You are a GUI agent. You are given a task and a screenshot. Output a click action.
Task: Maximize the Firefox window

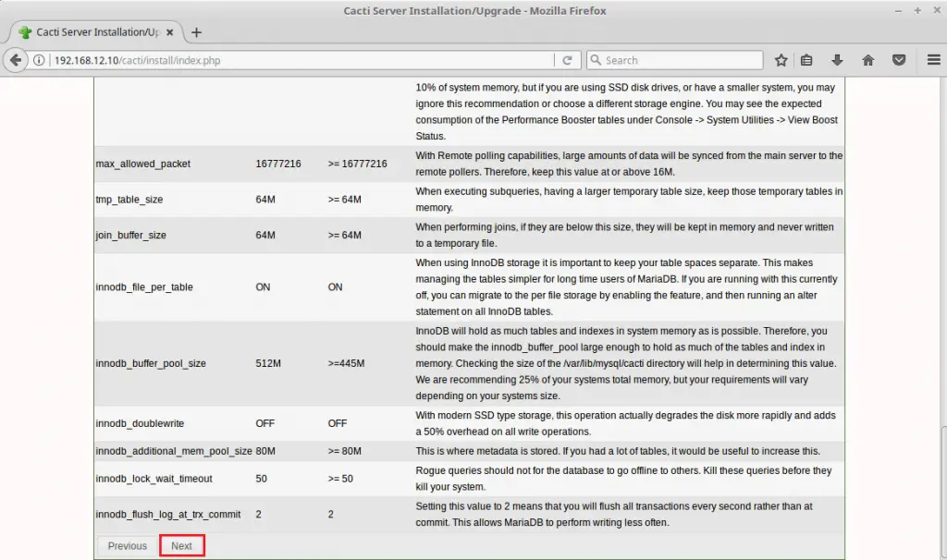(917, 10)
